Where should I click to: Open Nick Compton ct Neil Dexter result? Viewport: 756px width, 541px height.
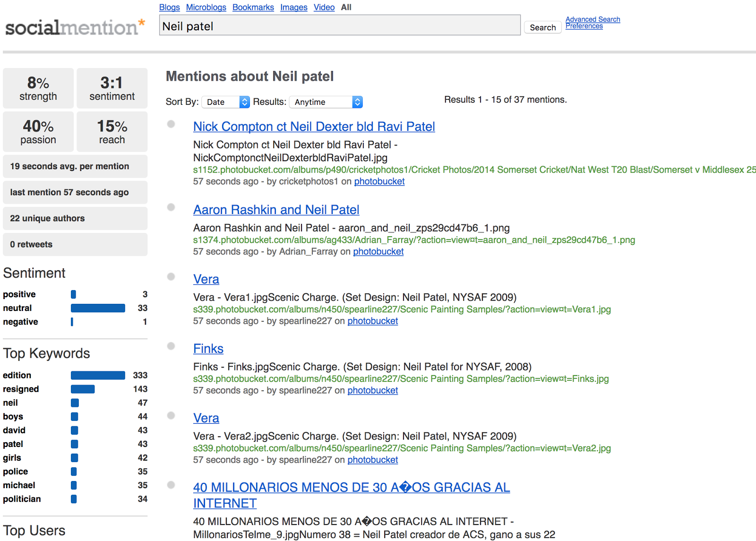pos(314,127)
